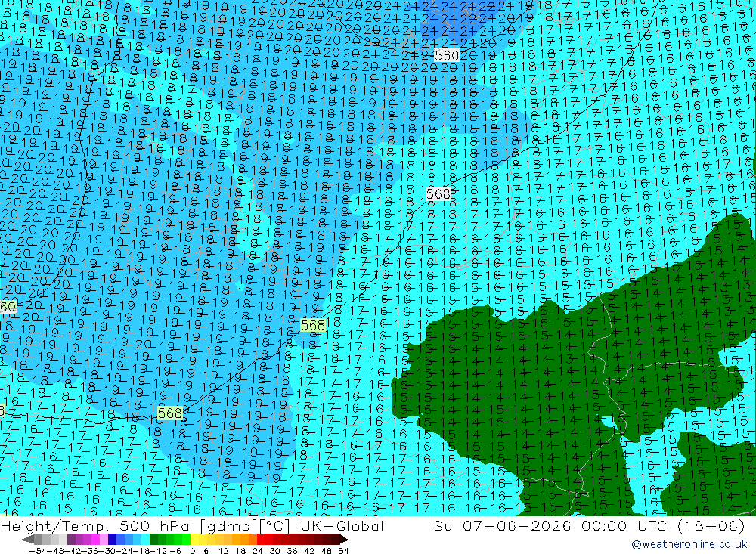The image size is (756, 554).
Task: Click the '36' legend value
Action: point(292,551)
